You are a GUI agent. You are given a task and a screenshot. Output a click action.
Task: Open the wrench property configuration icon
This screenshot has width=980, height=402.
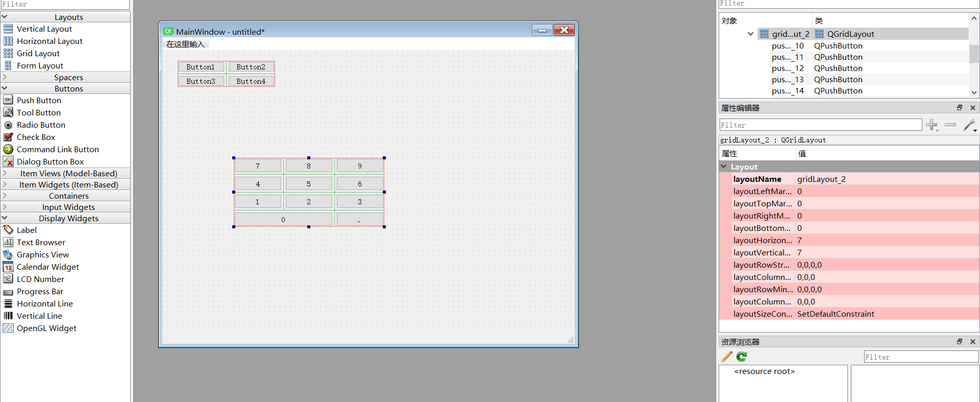point(969,125)
